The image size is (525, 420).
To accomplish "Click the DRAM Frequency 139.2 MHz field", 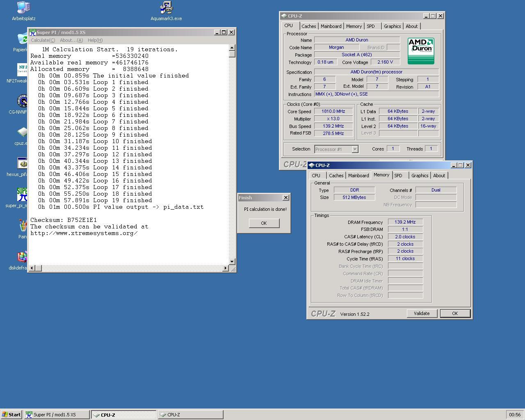I will pyautogui.click(x=405, y=222).
